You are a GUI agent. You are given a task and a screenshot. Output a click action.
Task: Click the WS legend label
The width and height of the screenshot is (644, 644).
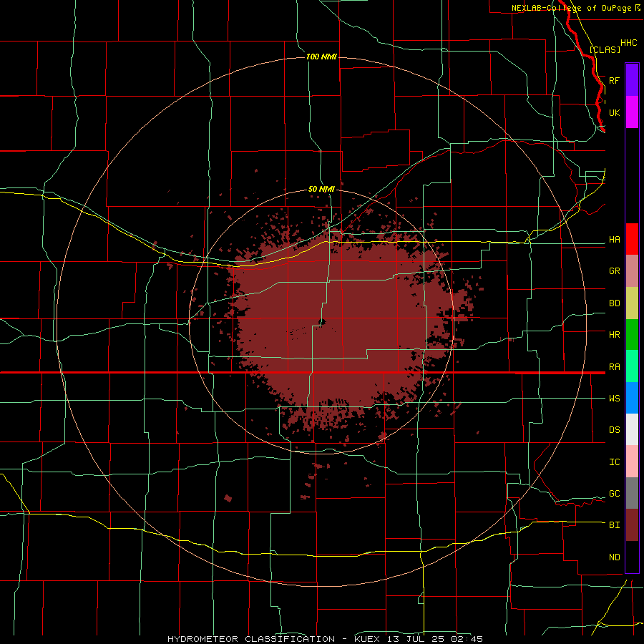pos(614,399)
